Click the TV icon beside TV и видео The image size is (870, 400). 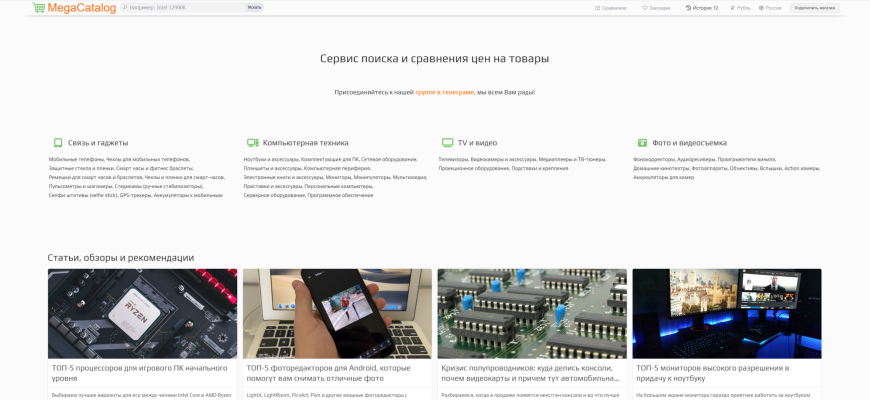[447, 143]
